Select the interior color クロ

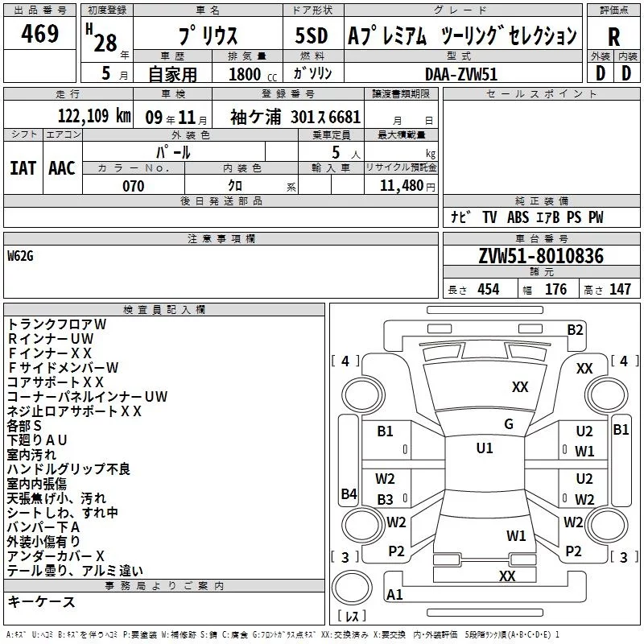pos(235,186)
